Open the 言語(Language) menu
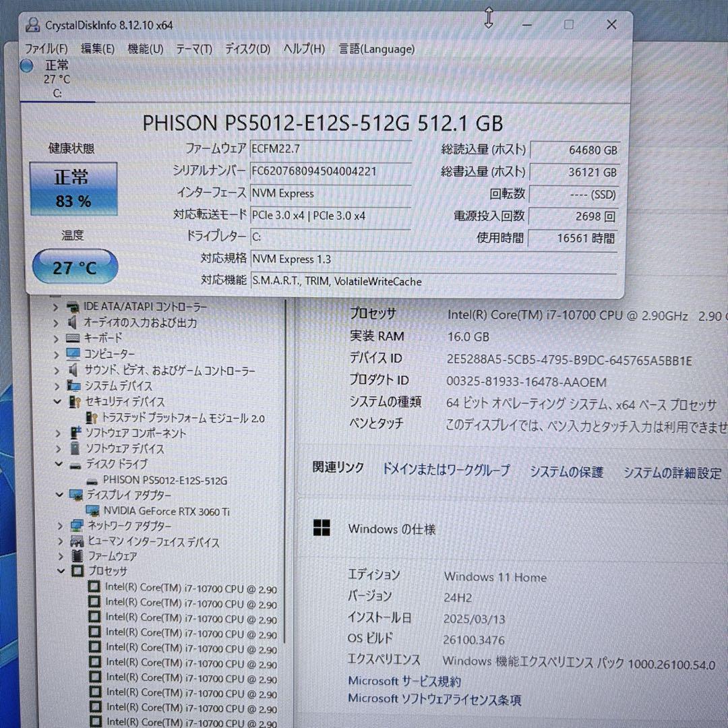Image resolution: width=728 pixels, height=728 pixels. [x=377, y=49]
